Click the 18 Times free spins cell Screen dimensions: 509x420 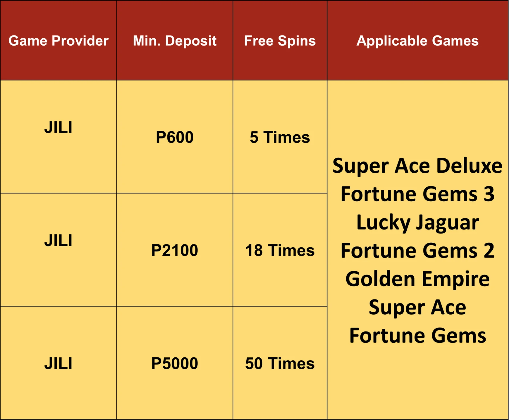[280, 250]
